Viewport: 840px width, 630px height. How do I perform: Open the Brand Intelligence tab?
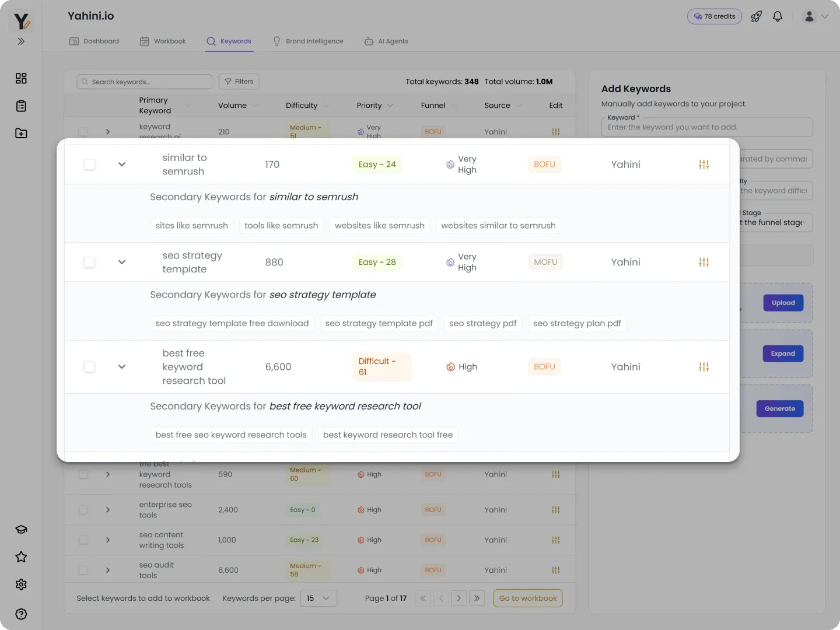coord(308,41)
